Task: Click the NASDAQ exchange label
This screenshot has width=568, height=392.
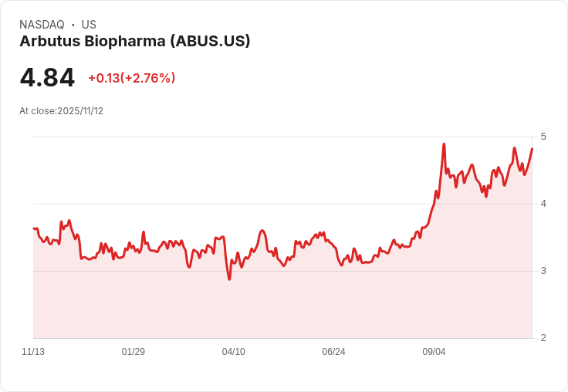Action: click(x=42, y=25)
